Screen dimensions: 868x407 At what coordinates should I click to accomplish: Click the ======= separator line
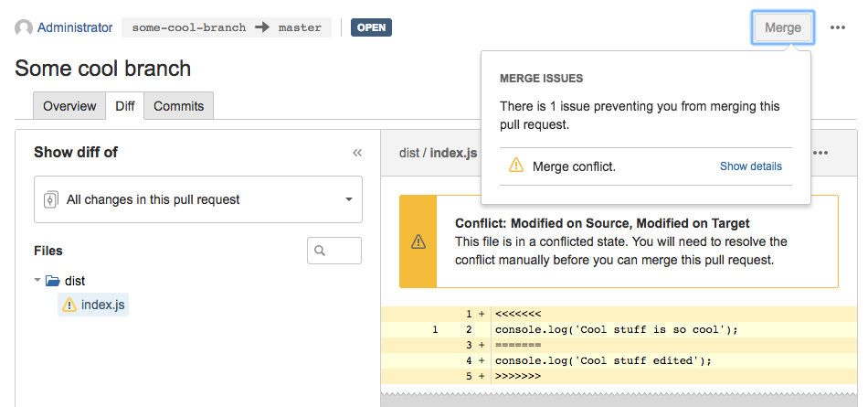click(x=619, y=346)
